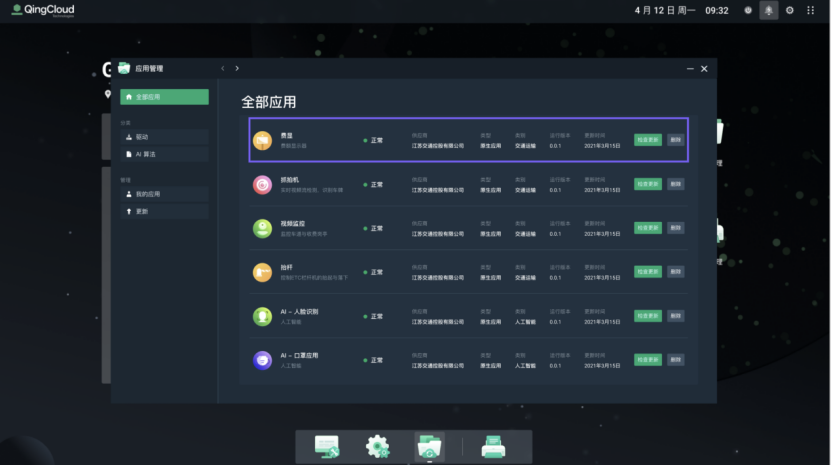Open the 抓拍机 app icon

tap(262, 185)
